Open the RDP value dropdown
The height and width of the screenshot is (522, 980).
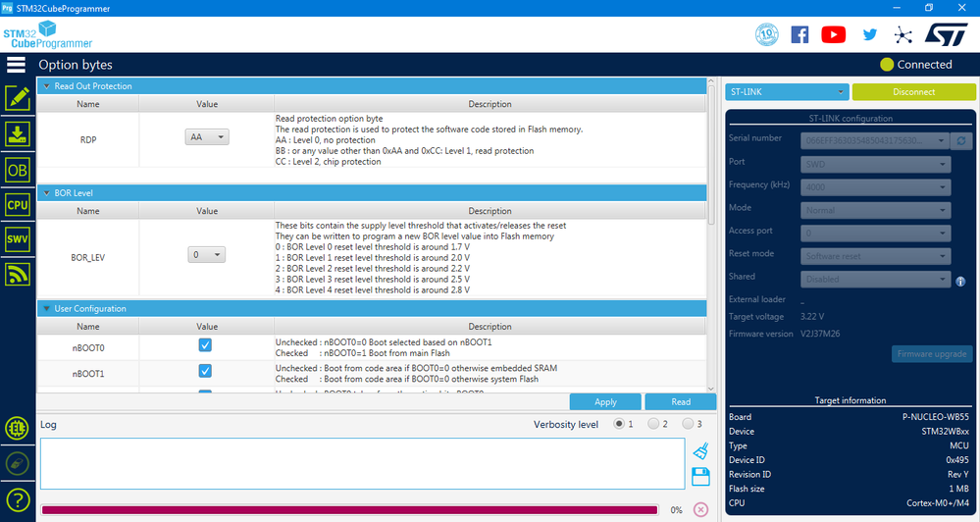[207, 137]
